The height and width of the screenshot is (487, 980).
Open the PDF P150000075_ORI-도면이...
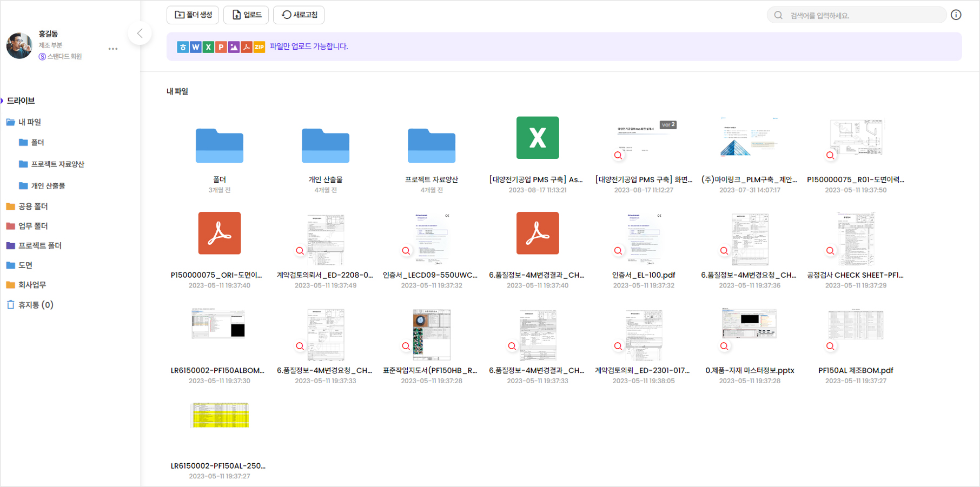219,234
